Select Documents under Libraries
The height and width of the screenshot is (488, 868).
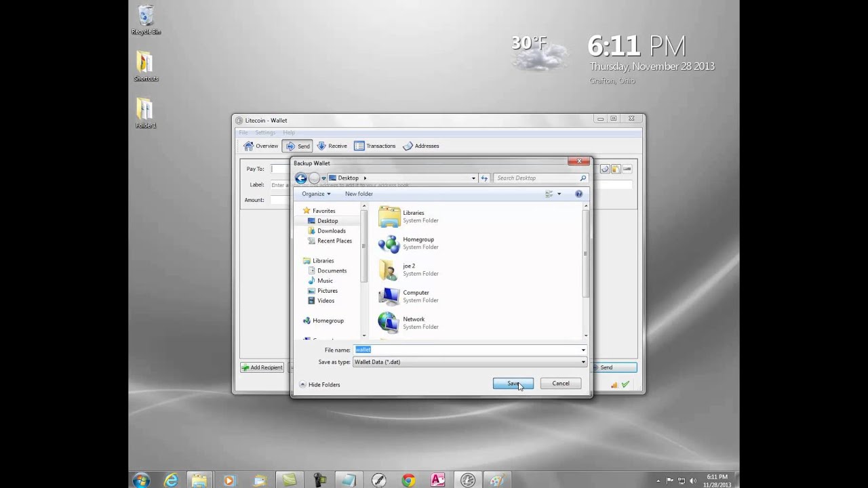click(327, 270)
